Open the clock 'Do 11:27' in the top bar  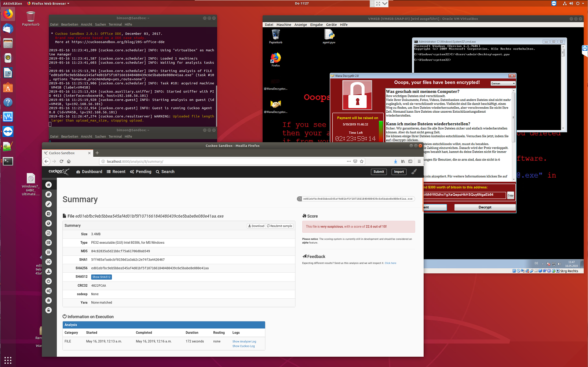point(302,3)
